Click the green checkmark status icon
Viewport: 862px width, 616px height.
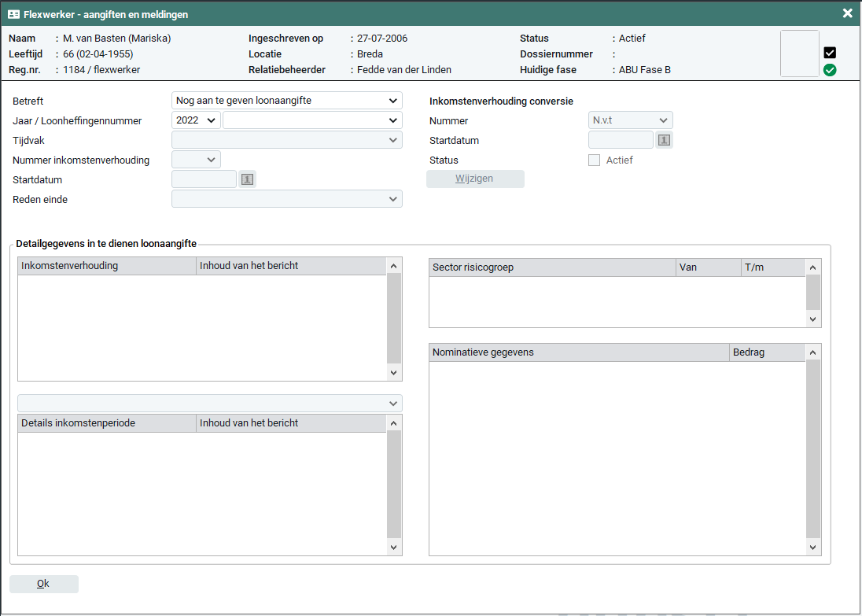pyautogui.click(x=830, y=70)
